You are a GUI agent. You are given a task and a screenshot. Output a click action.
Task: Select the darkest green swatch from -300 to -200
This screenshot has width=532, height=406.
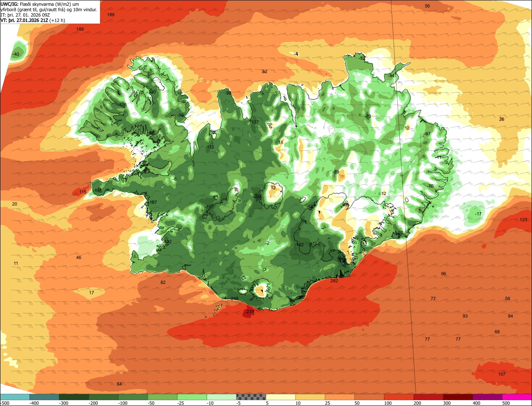(74, 397)
